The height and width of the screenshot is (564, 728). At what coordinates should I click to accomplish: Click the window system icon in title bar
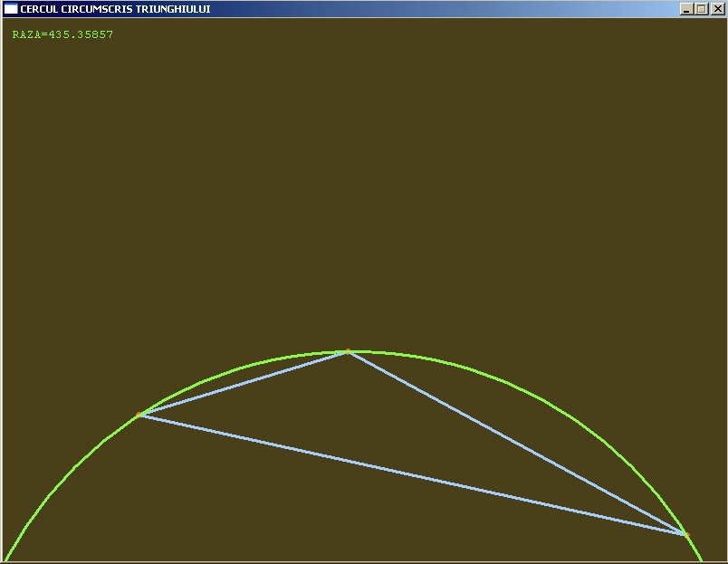click(11, 9)
